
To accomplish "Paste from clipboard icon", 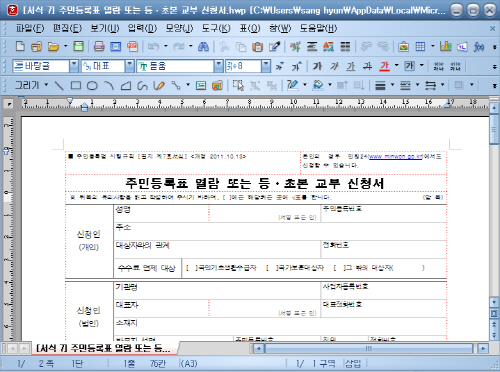I will (x=257, y=47).
